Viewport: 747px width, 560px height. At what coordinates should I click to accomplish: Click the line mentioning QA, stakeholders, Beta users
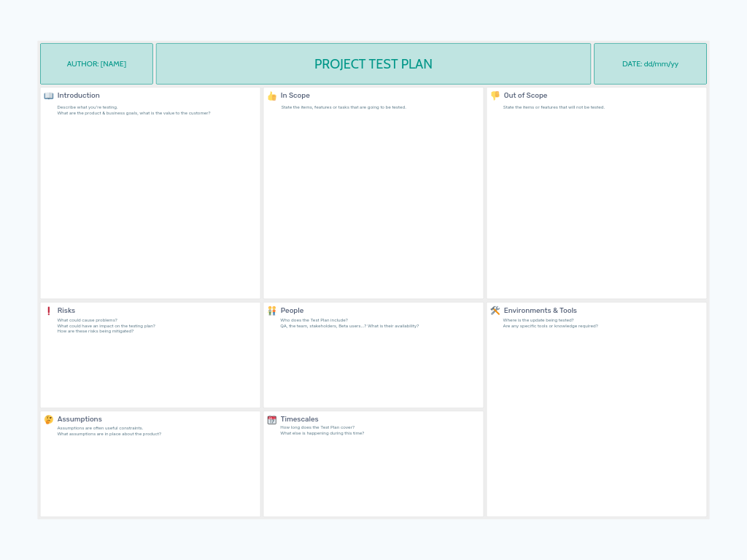[349, 326]
